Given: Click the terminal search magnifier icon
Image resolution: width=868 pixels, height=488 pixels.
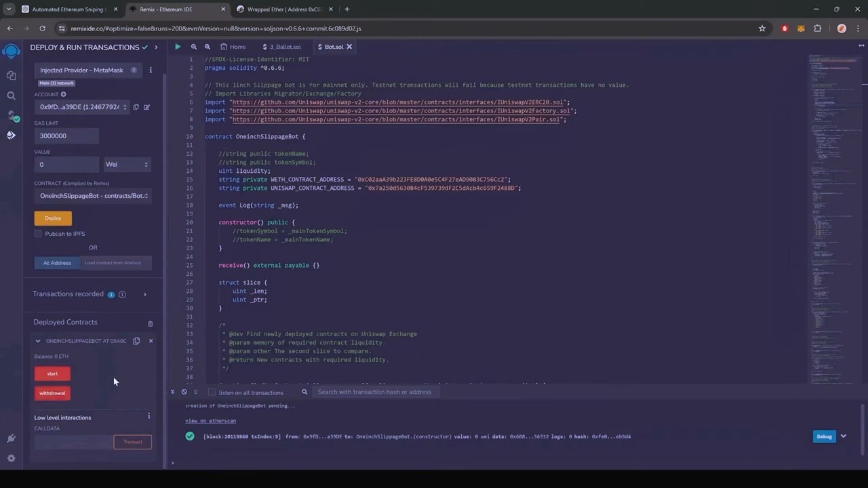Looking at the screenshot, I should [304, 392].
